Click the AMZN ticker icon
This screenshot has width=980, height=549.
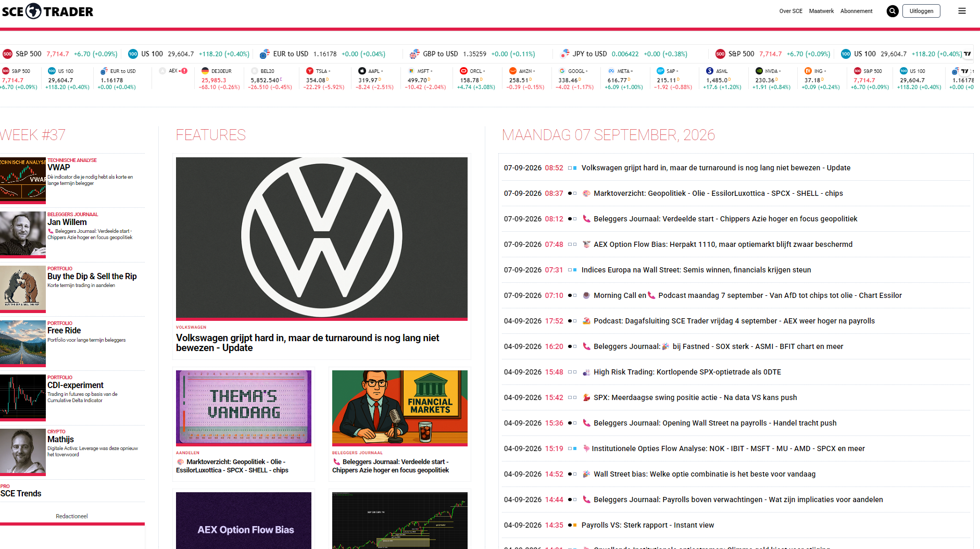coord(513,71)
